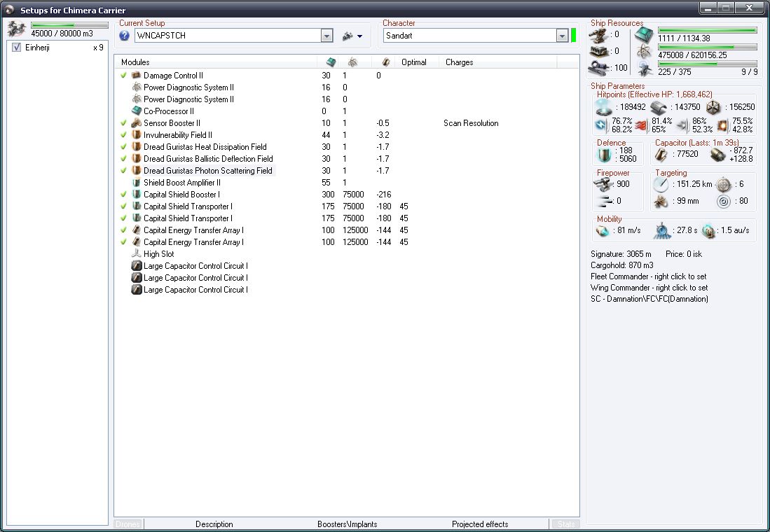Click the Scan Resolution charge text

tap(471, 123)
